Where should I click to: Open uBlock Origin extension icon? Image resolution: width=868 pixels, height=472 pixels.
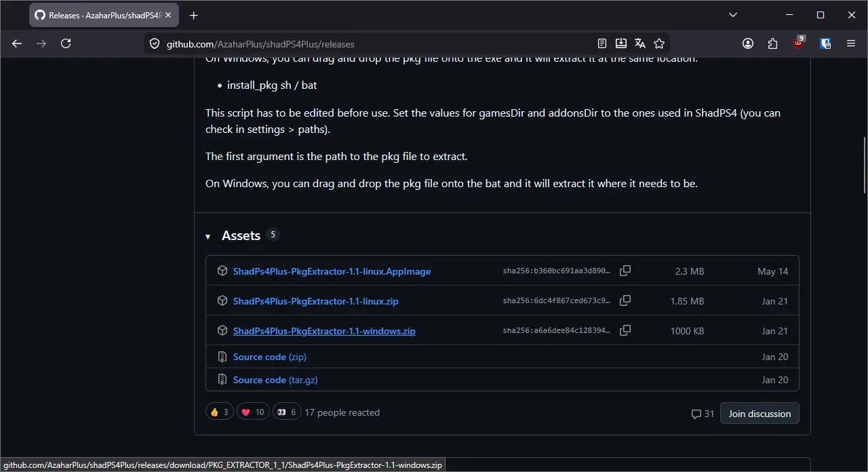799,43
